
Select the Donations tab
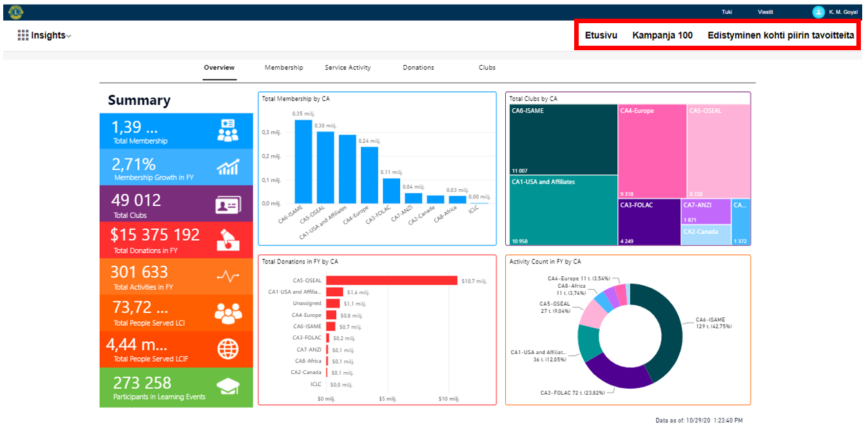tap(418, 68)
